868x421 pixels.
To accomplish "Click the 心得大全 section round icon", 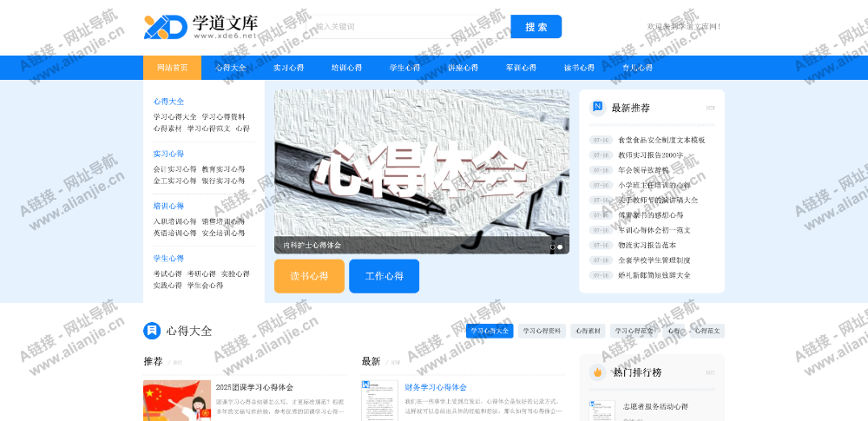I will (x=152, y=331).
